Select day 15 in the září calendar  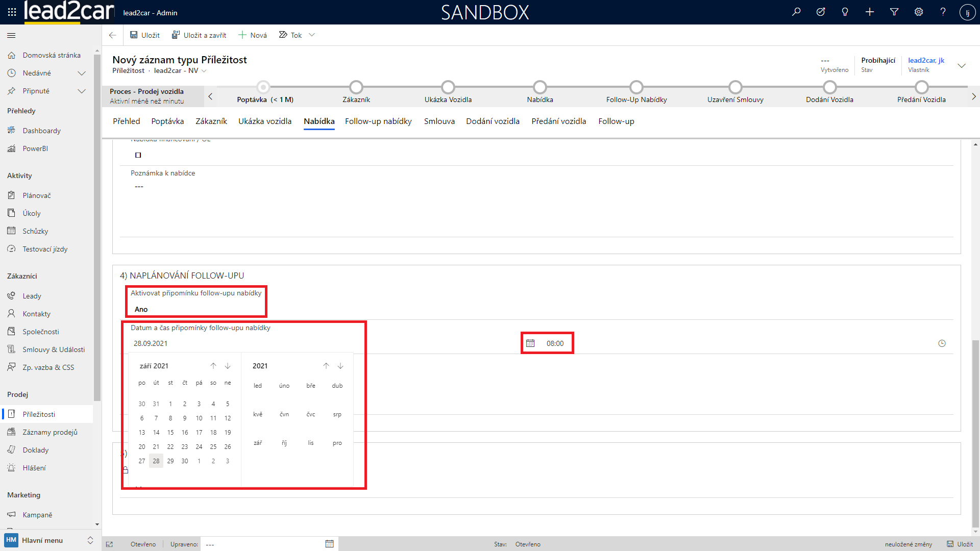pyautogui.click(x=170, y=432)
